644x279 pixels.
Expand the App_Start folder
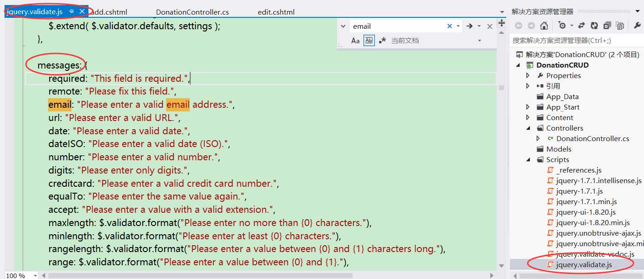(x=528, y=107)
